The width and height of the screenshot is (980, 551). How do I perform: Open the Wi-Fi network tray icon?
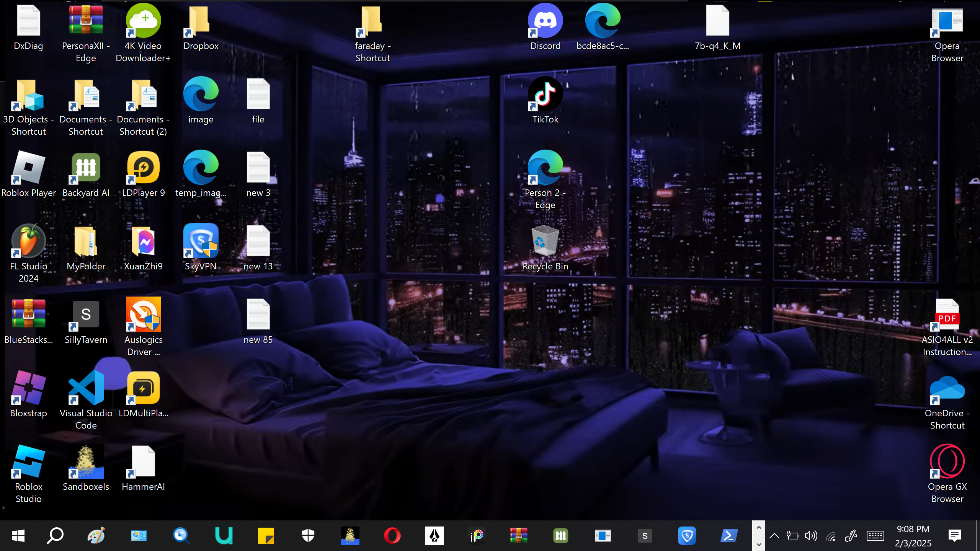[831, 536]
